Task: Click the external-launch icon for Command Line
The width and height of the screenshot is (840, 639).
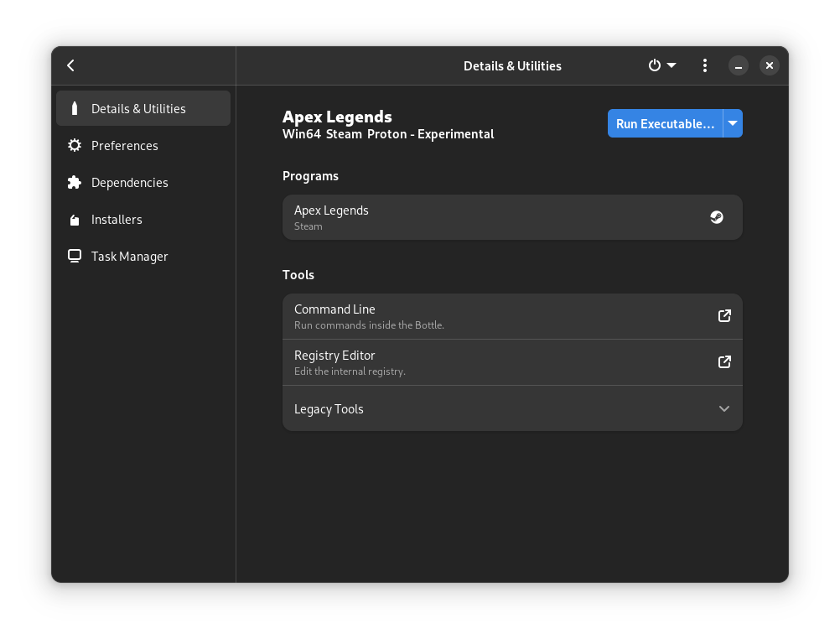Action: (x=724, y=316)
